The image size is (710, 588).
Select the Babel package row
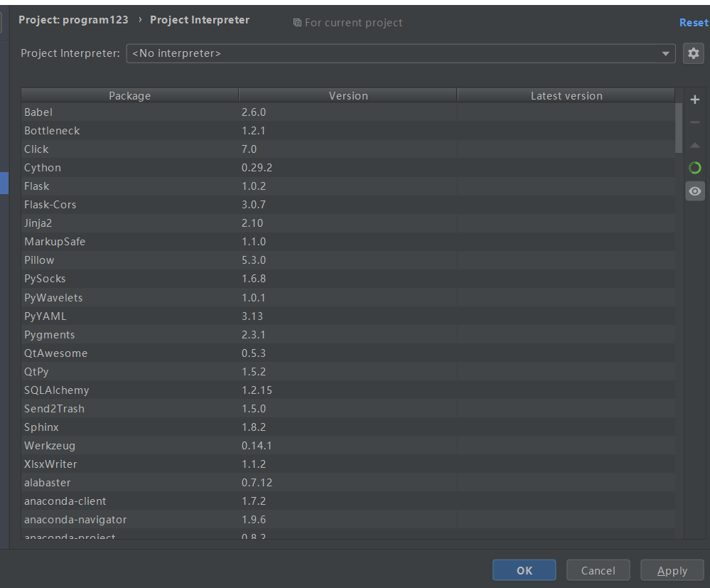[x=348, y=112]
